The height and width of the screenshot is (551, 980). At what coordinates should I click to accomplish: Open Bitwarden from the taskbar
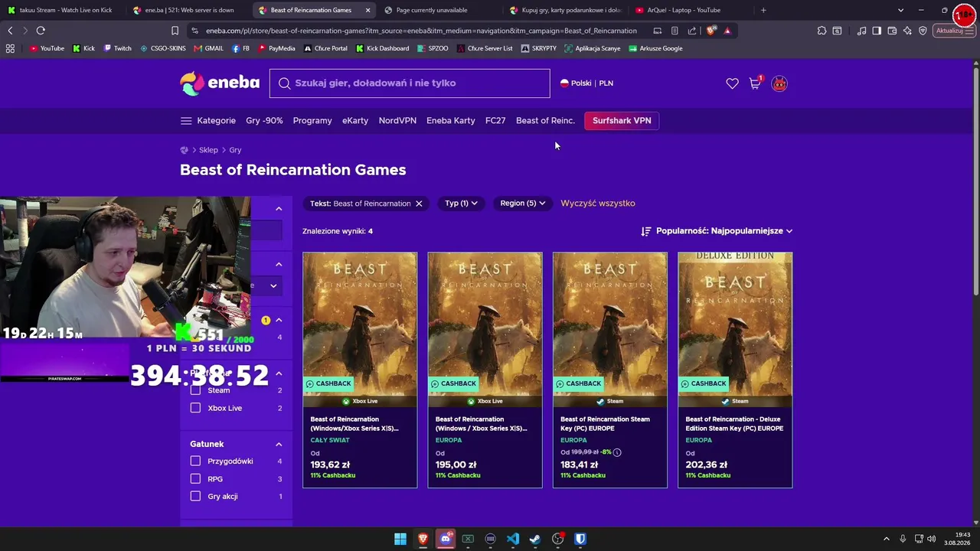[580, 539]
